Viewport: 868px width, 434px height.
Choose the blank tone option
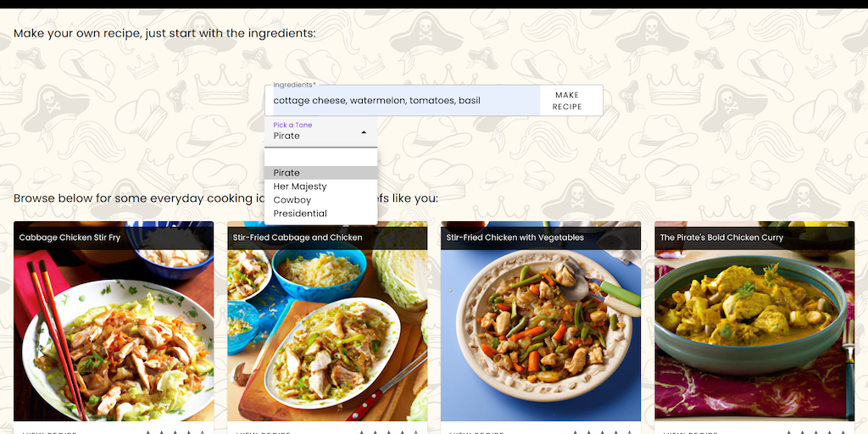coord(320,159)
